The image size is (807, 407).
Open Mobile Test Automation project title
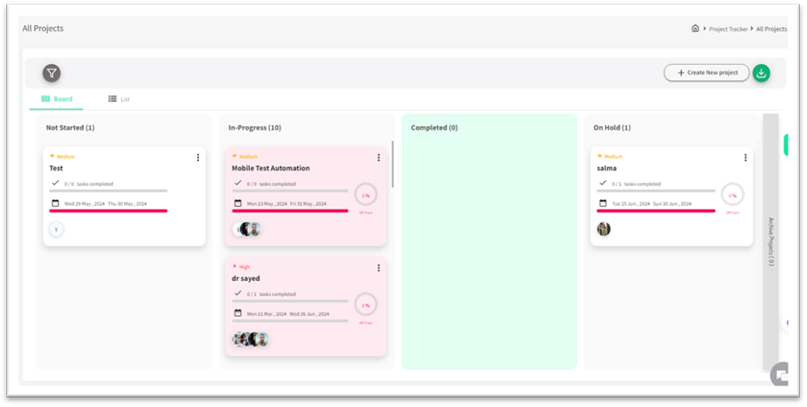(271, 168)
